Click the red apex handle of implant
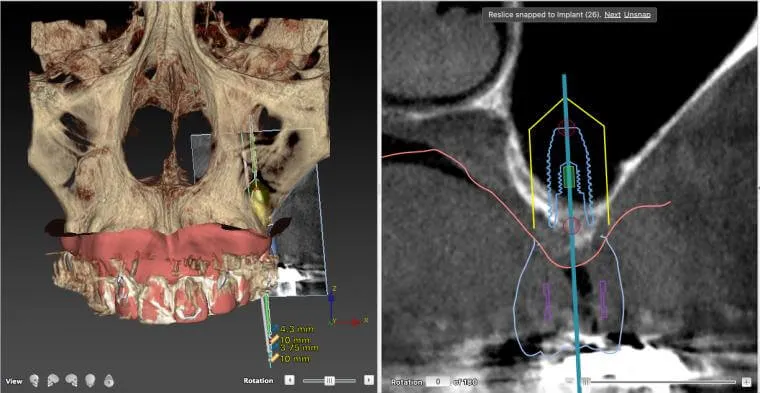This screenshot has width=760, height=393. [566, 128]
